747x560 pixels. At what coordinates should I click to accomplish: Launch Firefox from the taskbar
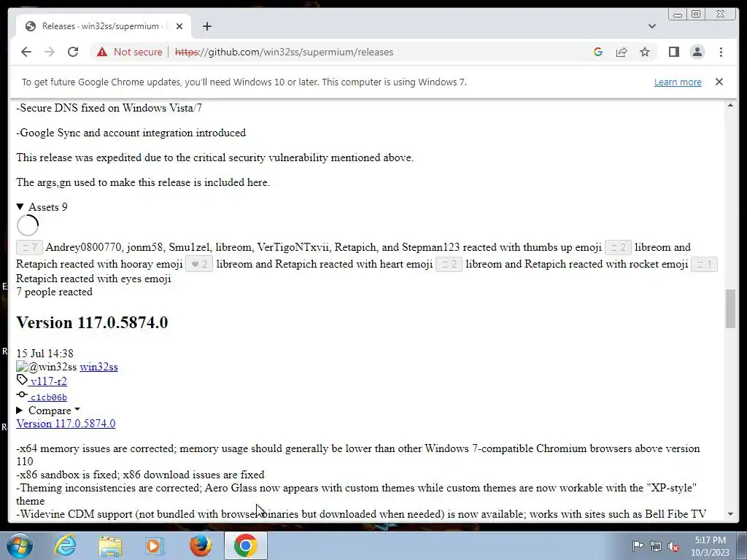click(x=201, y=545)
